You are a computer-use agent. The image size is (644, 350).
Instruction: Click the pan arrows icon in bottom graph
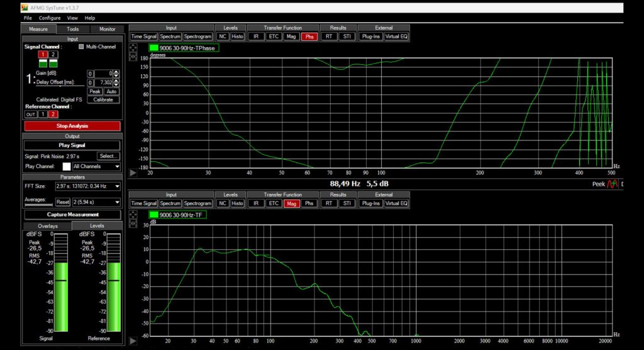[x=133, y=215]
